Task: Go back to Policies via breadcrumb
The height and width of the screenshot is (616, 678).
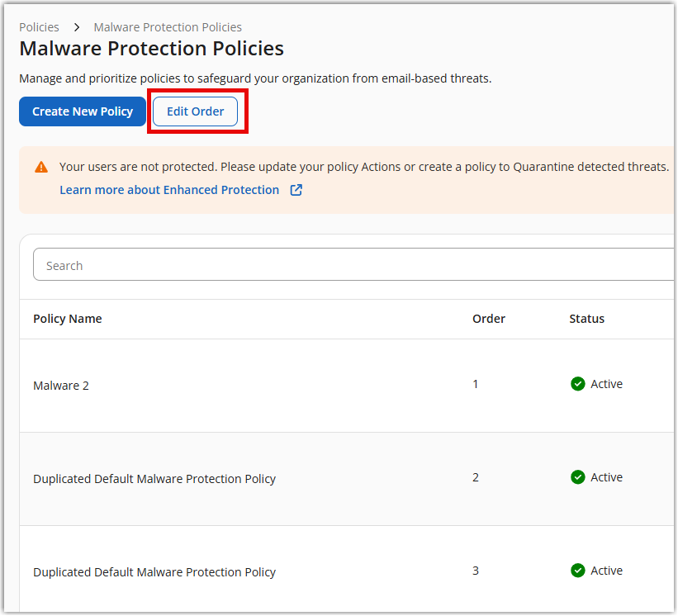Action: pos(39,27)
